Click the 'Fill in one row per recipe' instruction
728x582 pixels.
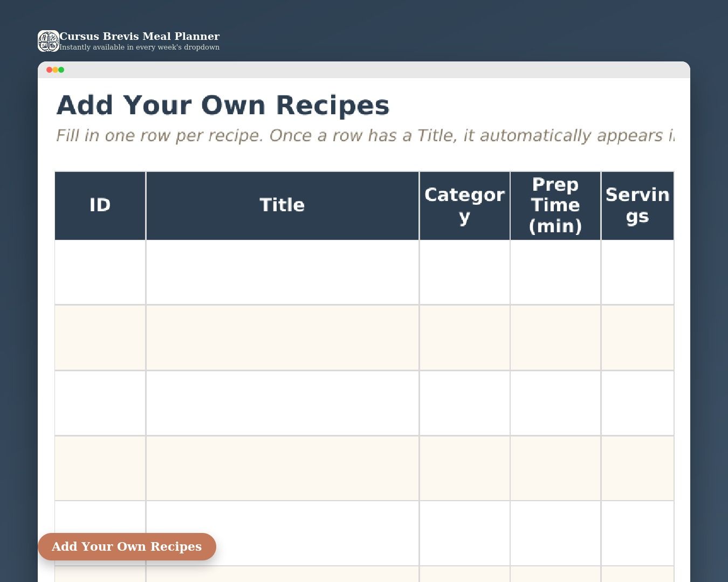(x=365, y=135)
